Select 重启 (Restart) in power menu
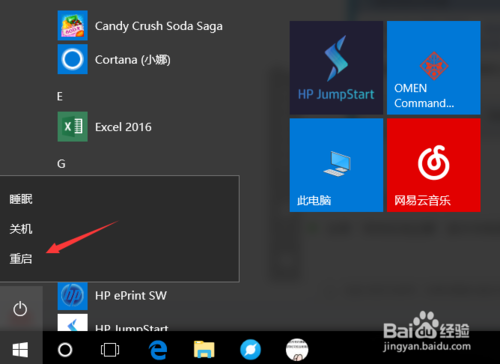500x364 pixels. [x=21, y=259]
